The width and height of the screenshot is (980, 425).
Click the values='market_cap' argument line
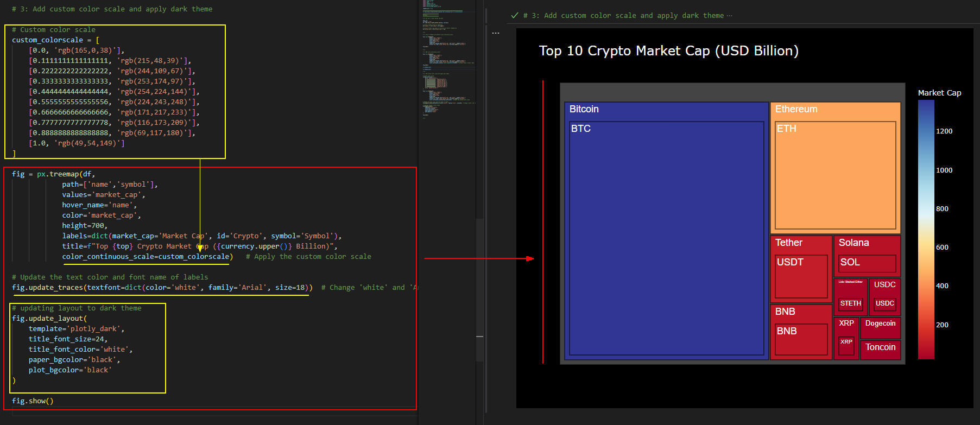pos(104,195)
